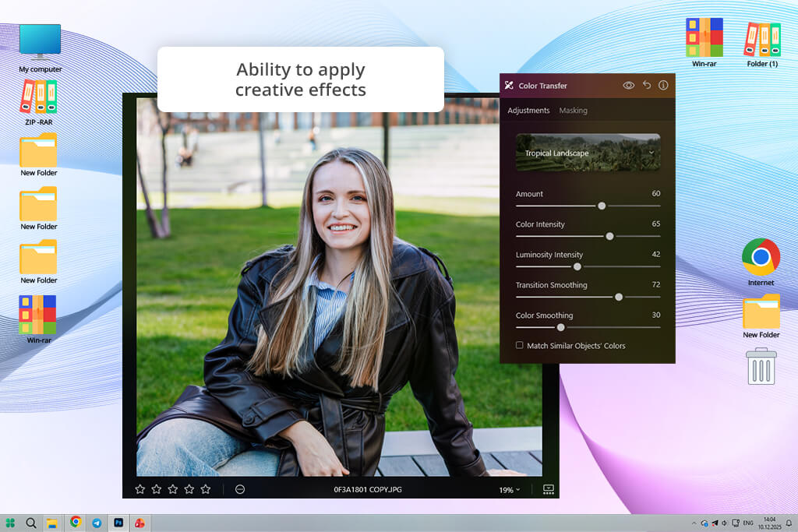Click the Color Intensity slider handle
Viewport: 798px width, 532px height.
[609, 237]
